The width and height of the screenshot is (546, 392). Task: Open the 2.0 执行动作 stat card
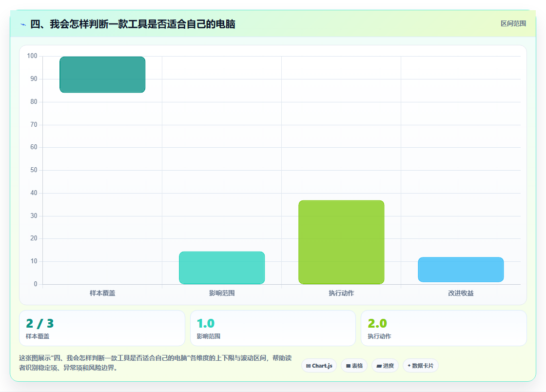pos(444,328)
